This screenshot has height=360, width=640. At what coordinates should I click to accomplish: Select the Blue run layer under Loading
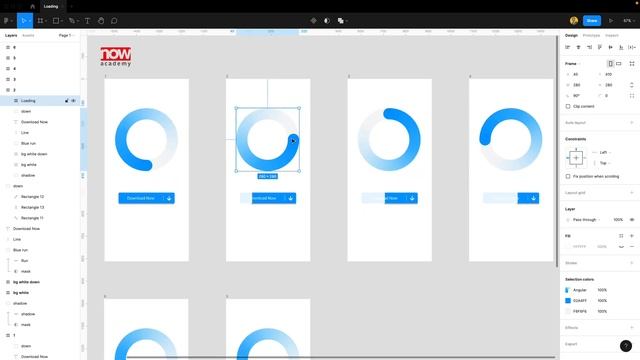29,143
